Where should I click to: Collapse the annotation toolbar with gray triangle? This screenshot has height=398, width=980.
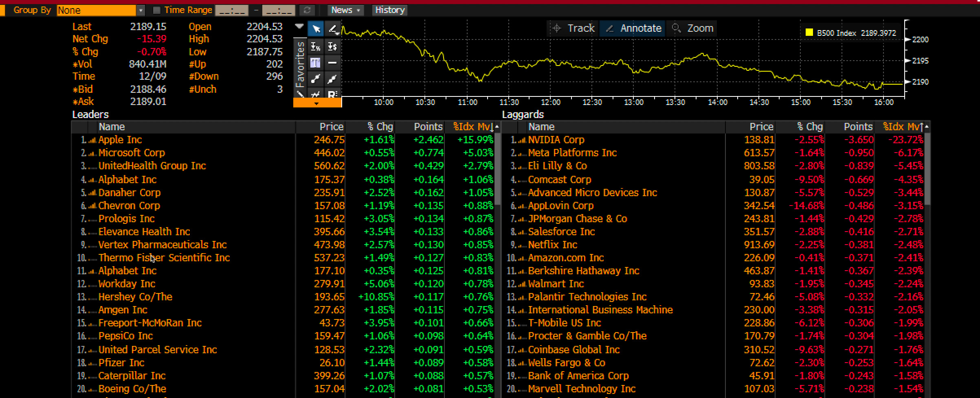click(x=299, y=26)
